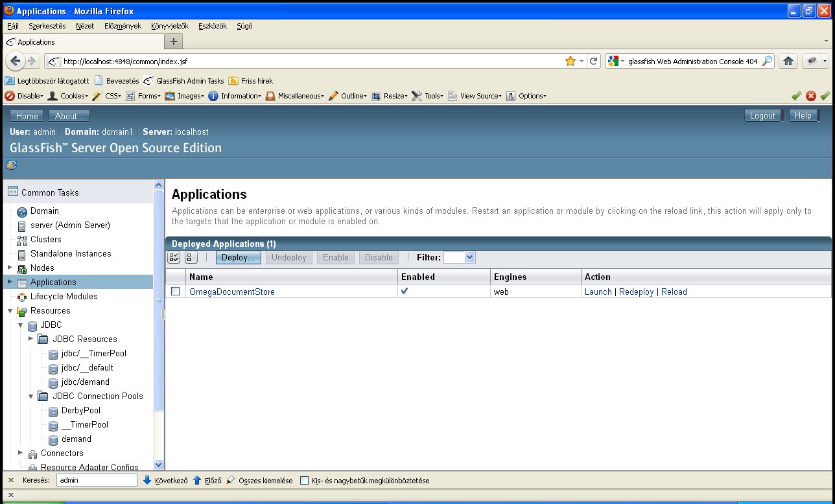Click the find-bar close X icon
This screenshot has width=835, height=504.
click(x=11, y=481)
